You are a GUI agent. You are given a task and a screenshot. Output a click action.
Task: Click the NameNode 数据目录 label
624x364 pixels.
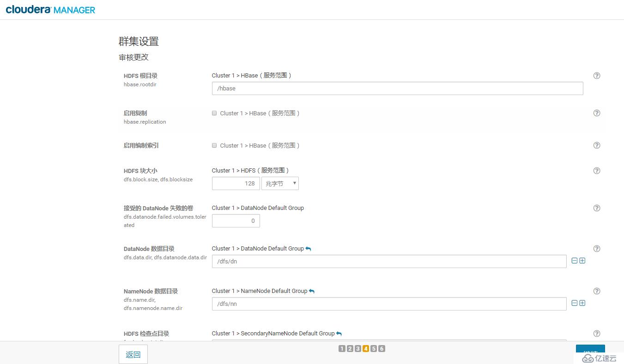(x=151, y=291)
